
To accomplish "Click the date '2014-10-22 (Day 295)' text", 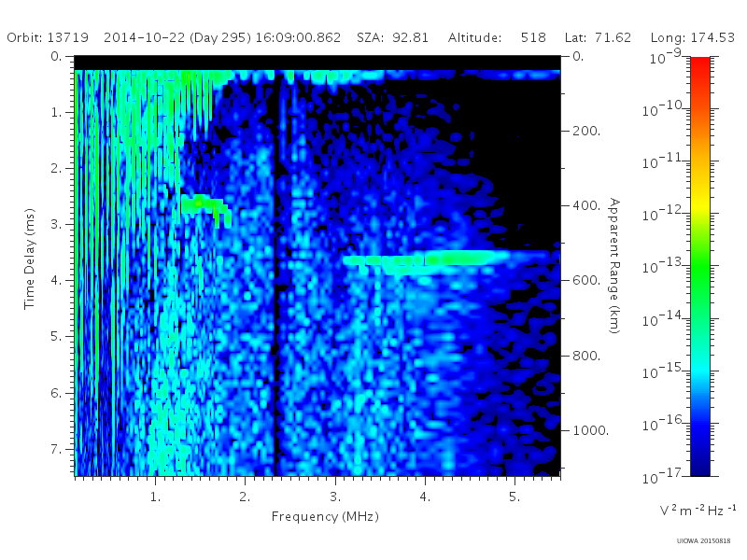I will coord(177,37).
